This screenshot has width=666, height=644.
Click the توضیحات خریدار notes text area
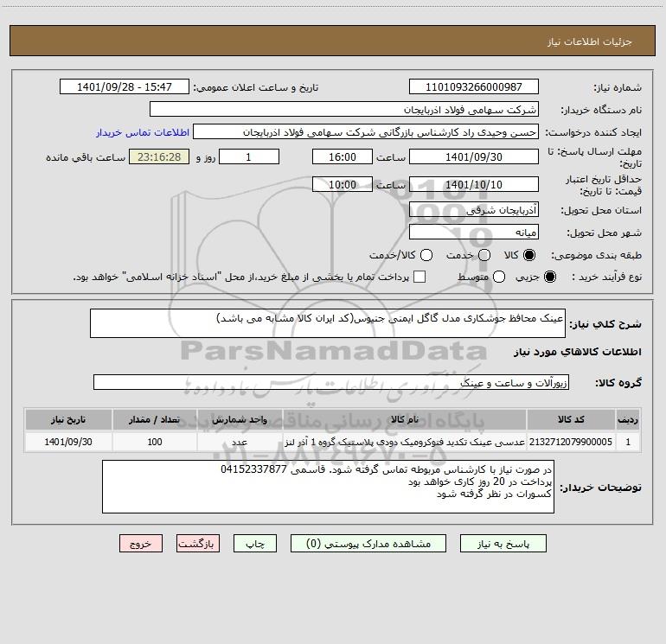tap(328, 487)
